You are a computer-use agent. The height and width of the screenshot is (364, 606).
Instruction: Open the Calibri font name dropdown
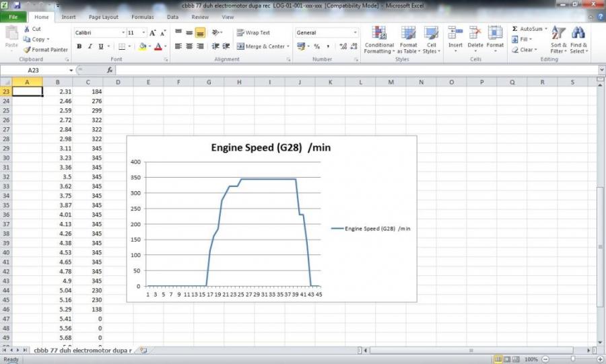123,32
